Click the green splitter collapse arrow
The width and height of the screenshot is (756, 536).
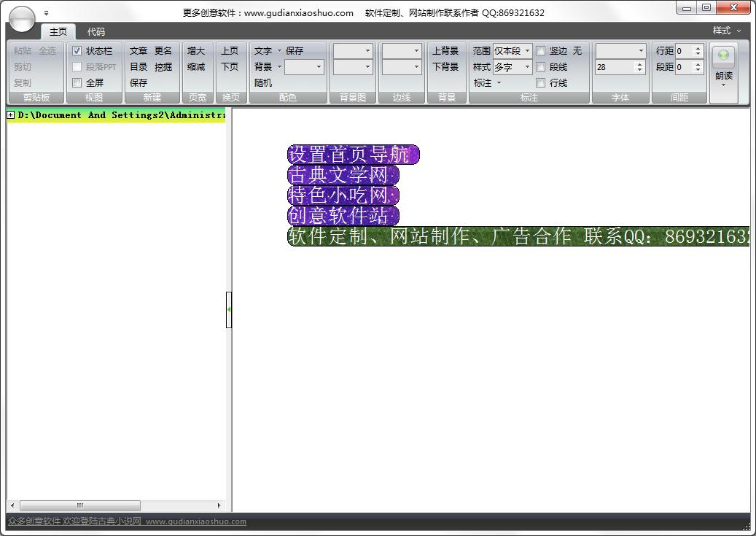click(x=229, y=309)
